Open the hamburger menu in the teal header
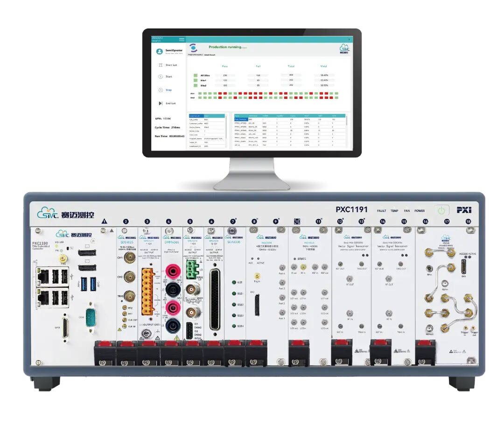 pos(182,40)
